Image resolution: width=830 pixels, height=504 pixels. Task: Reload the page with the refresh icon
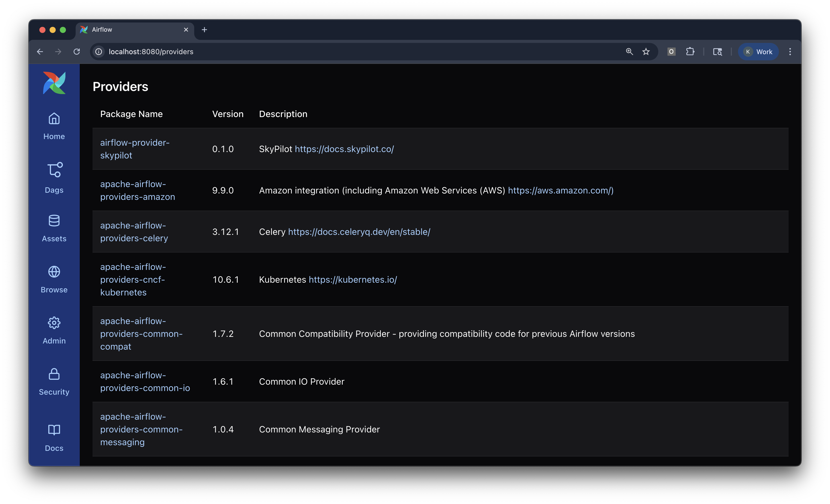77,52
